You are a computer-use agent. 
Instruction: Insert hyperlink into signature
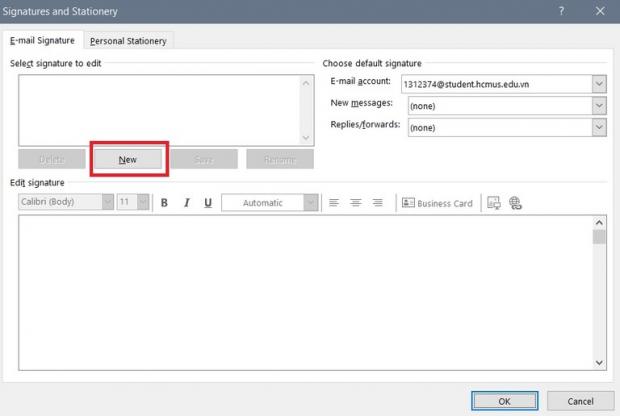coord(516,203)
